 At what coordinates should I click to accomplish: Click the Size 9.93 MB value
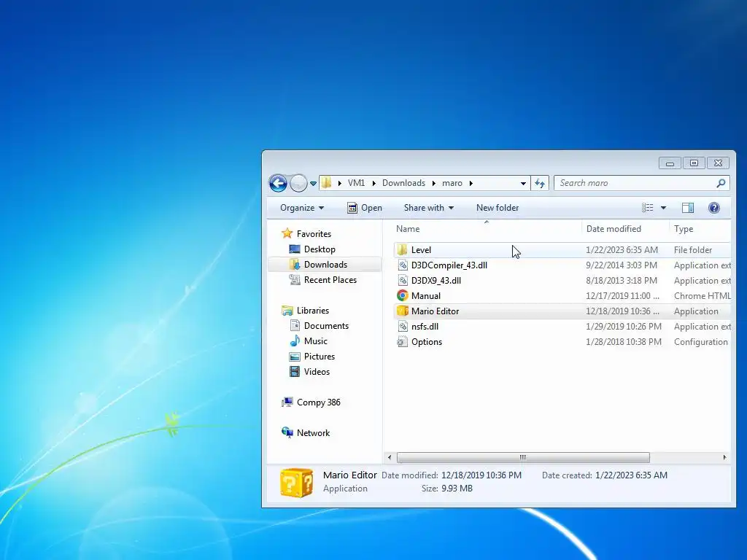(x=457, y=488)
